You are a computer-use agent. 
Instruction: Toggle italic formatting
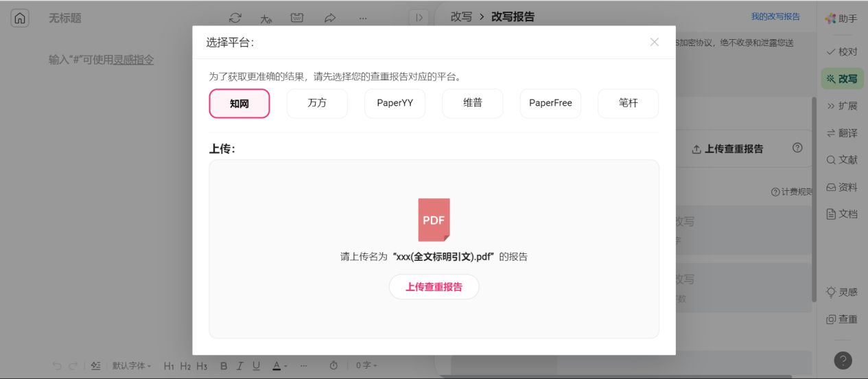[x=239, y=366]
